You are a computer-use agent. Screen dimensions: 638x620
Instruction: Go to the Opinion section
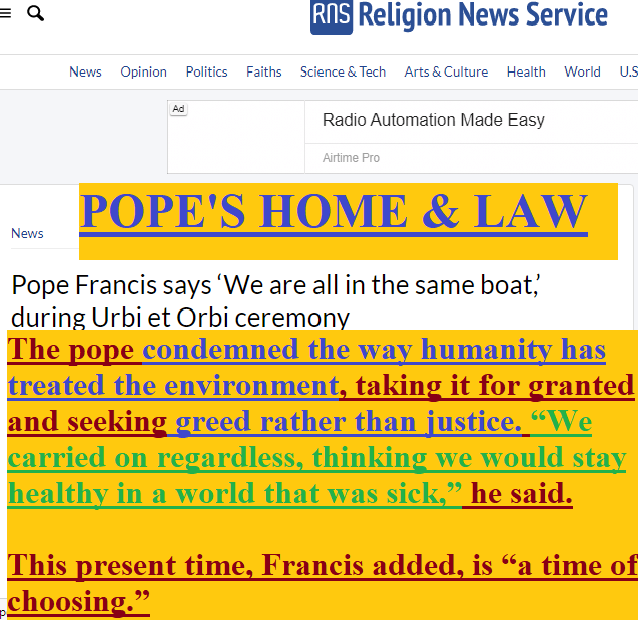(143, 72)
